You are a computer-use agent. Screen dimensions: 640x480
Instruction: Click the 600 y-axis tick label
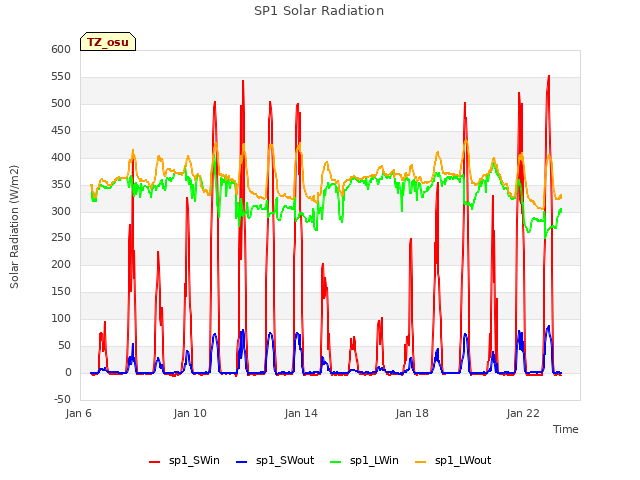61,49
